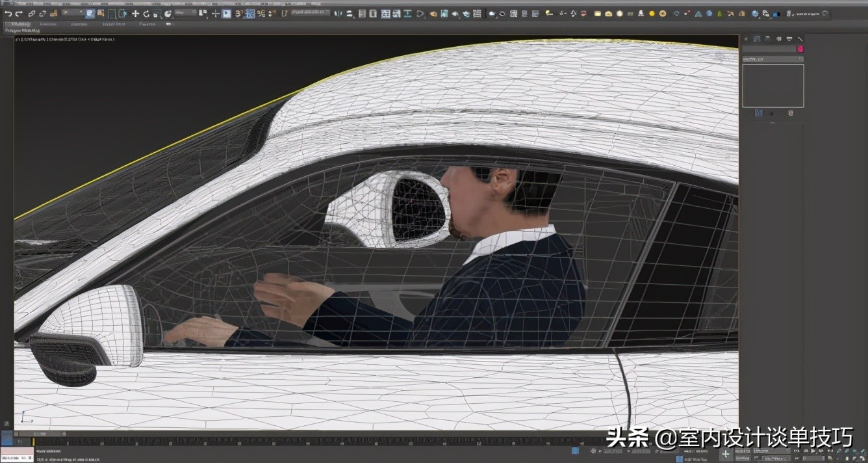Image resolution: width=868 pixels, height=463 pixels.
Task: Switch to the Selection ribbon tab
Action: [79, 24]
